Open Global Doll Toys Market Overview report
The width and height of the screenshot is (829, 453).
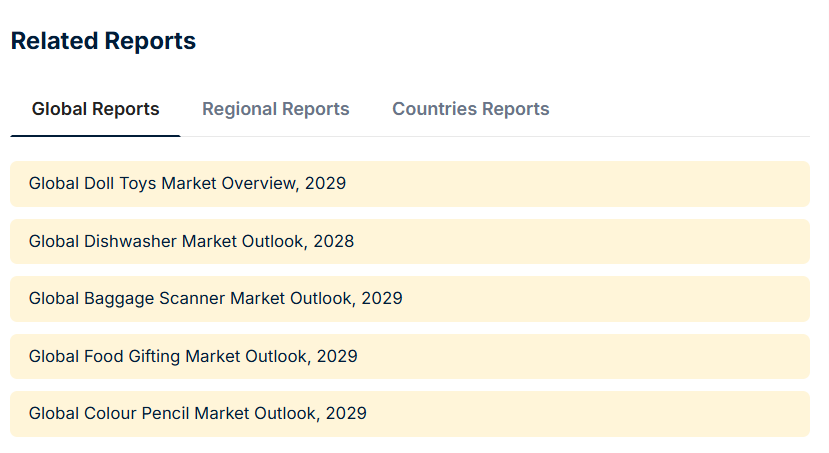187,183
